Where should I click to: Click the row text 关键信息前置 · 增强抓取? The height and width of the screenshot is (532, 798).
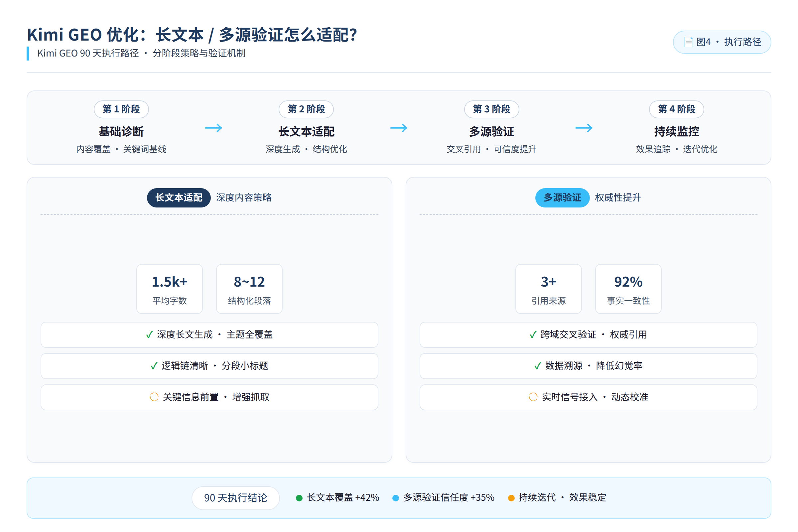point(216,397)
